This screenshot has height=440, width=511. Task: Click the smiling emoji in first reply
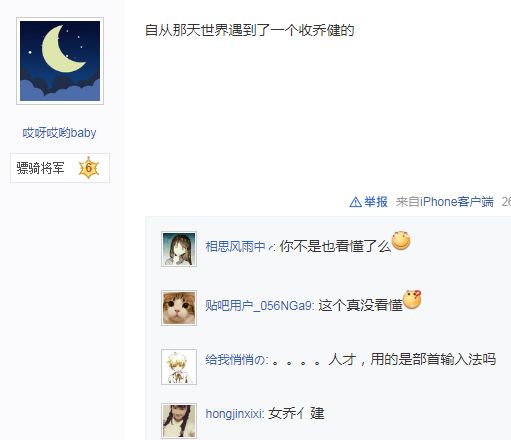point(401,240)
